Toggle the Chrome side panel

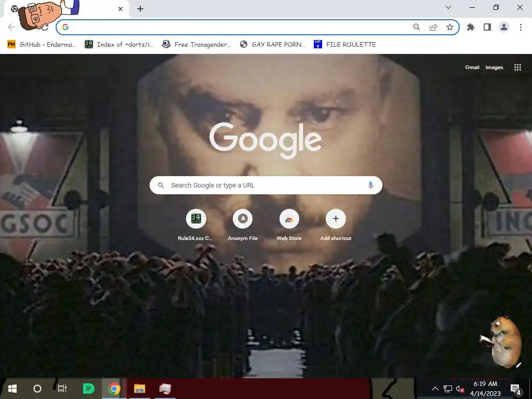click(487, 27)
